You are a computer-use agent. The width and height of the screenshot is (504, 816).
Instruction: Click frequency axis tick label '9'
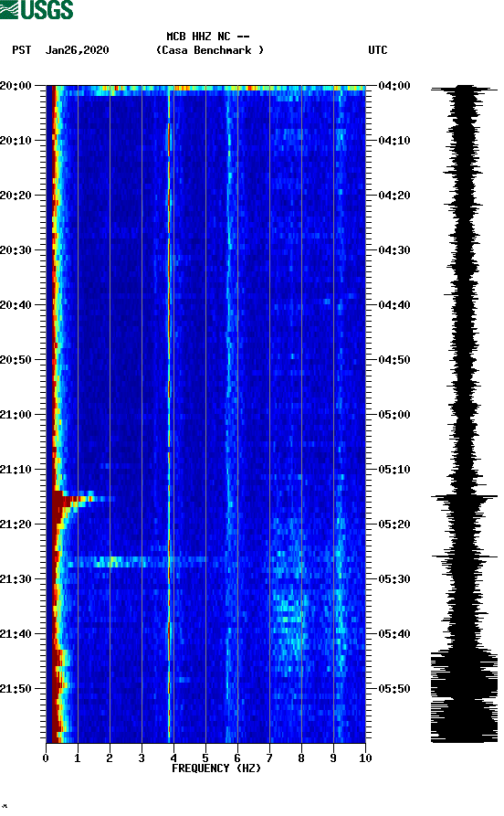(x=333, y=758)
